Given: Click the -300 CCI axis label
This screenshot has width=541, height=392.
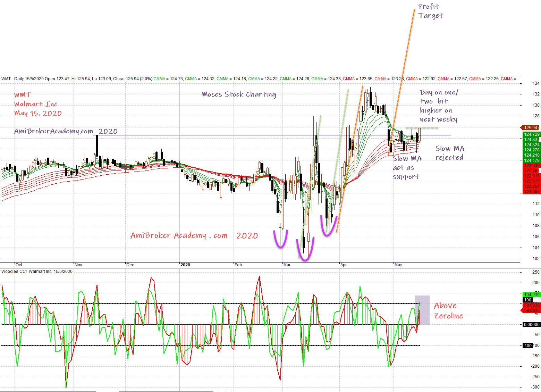Looking at the screenshot, I should [x=535, y=387].
